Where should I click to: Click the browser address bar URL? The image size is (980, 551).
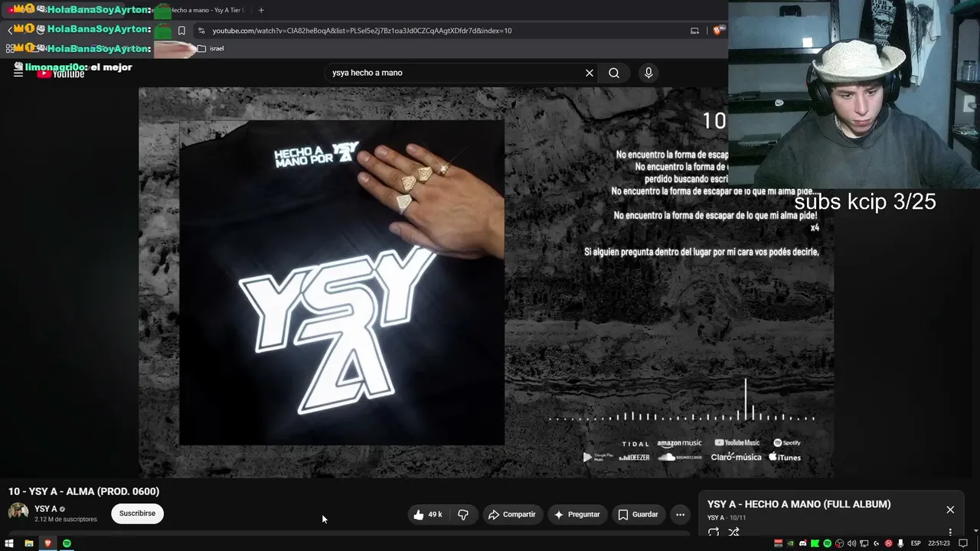pos(362,31)
